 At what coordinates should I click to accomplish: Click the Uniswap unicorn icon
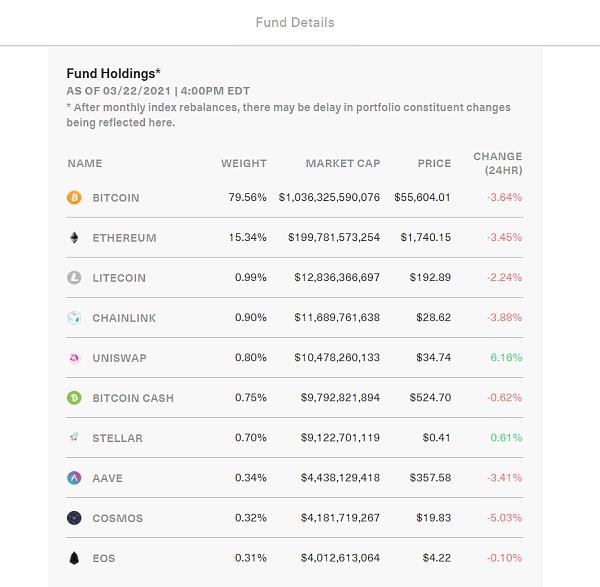click(74, 358)
